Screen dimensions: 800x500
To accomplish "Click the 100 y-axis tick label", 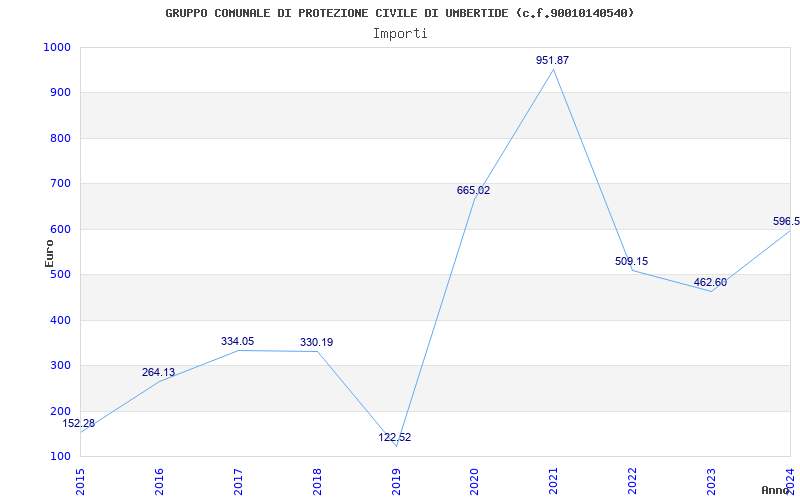I will tap(60, 456).
